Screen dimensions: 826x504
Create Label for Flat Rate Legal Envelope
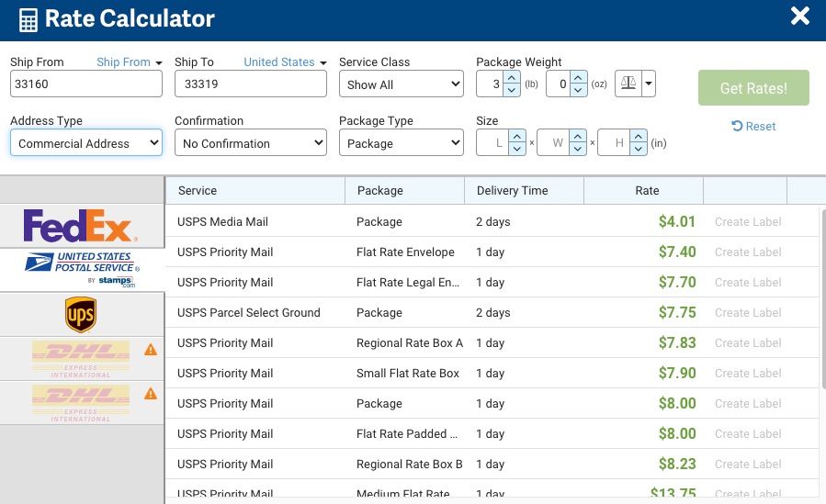748,283
